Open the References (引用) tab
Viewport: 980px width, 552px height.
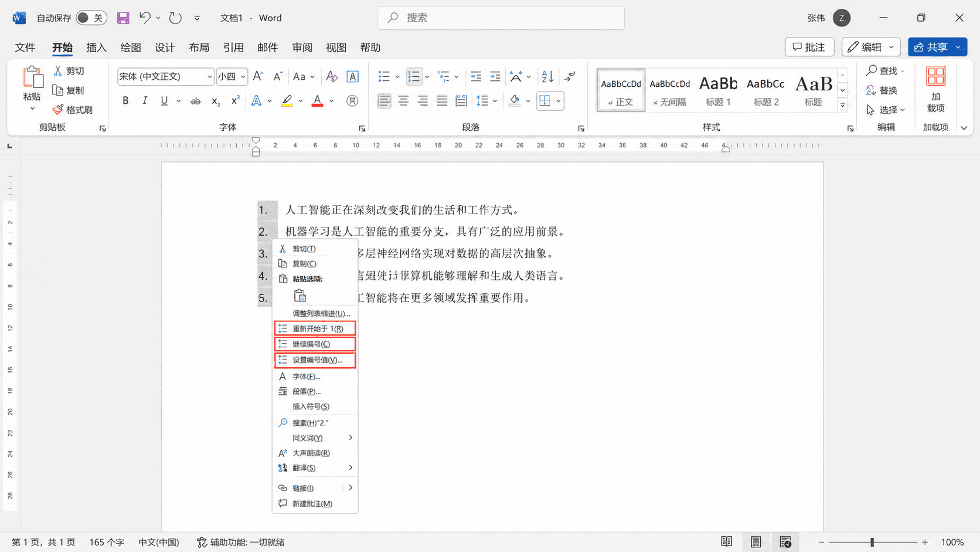(233, 48)
